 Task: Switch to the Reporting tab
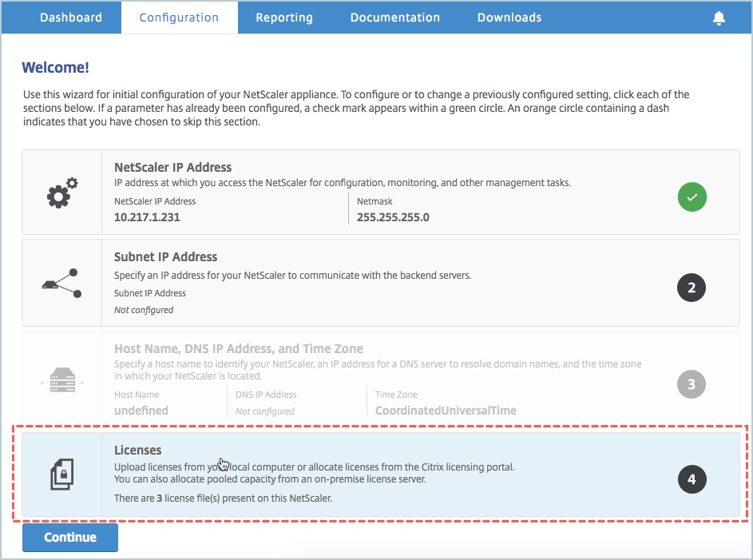(x=283, y=18)
